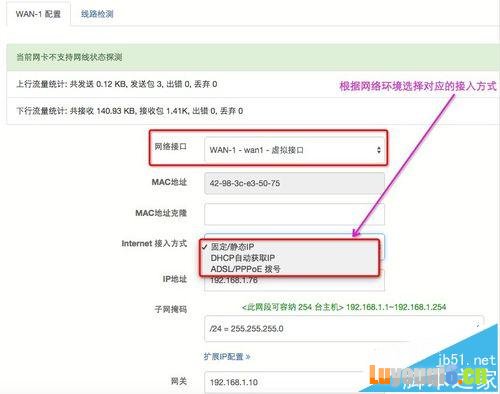This screenshot has height=394, width=500.
Task: Click the IP地址 field with 192.168.1.76
Action: tap(294, 281)
